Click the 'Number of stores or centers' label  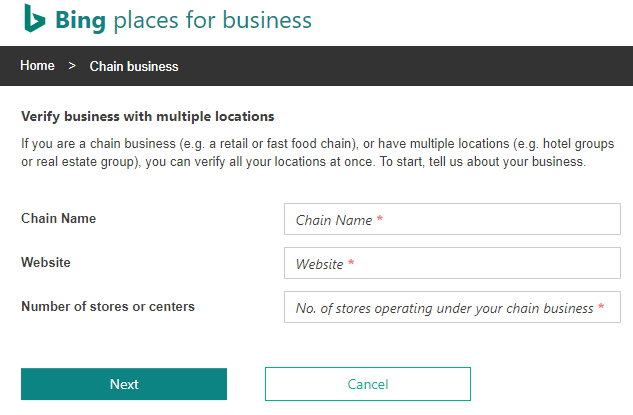(108, 306)
